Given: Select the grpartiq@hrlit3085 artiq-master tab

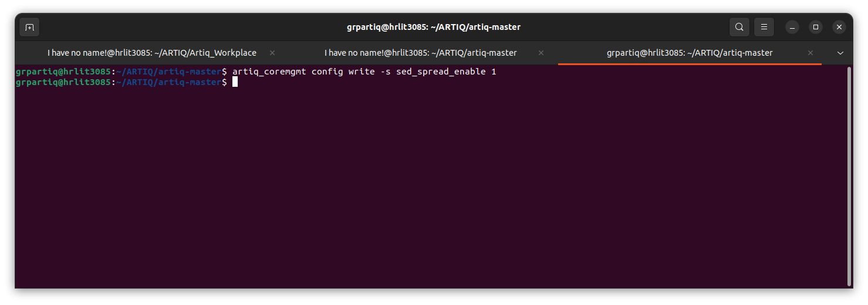Looking at the screenshot, I should click(690, 53).
